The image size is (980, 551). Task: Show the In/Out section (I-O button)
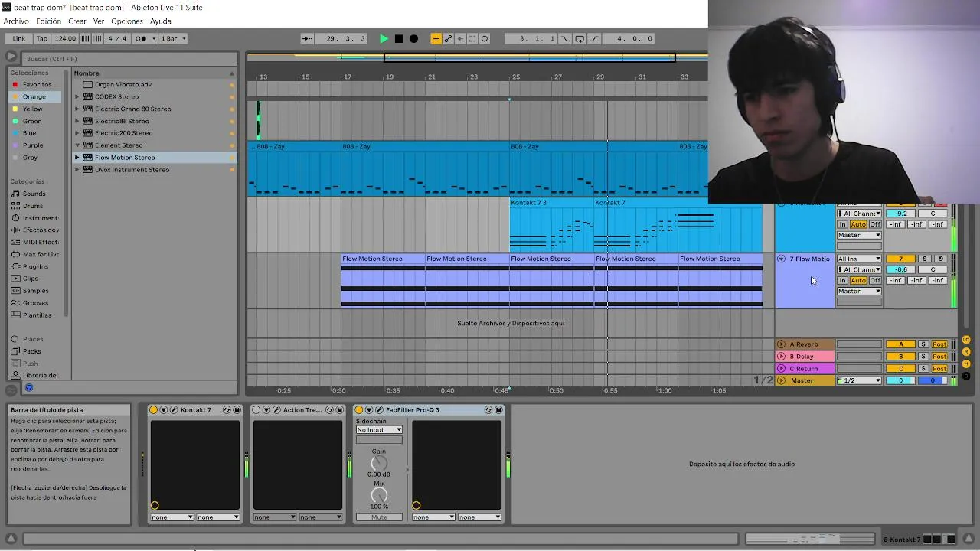[x=966, y=340]
